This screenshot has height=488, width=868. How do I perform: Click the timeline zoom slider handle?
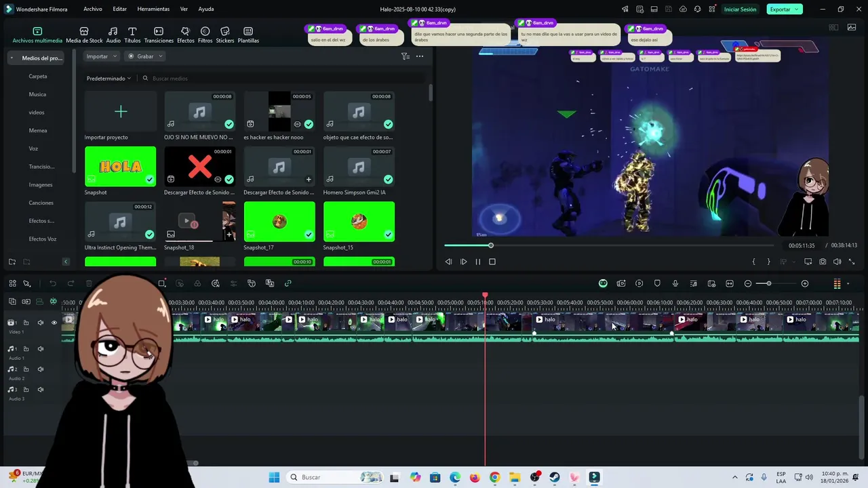point(768,283)
